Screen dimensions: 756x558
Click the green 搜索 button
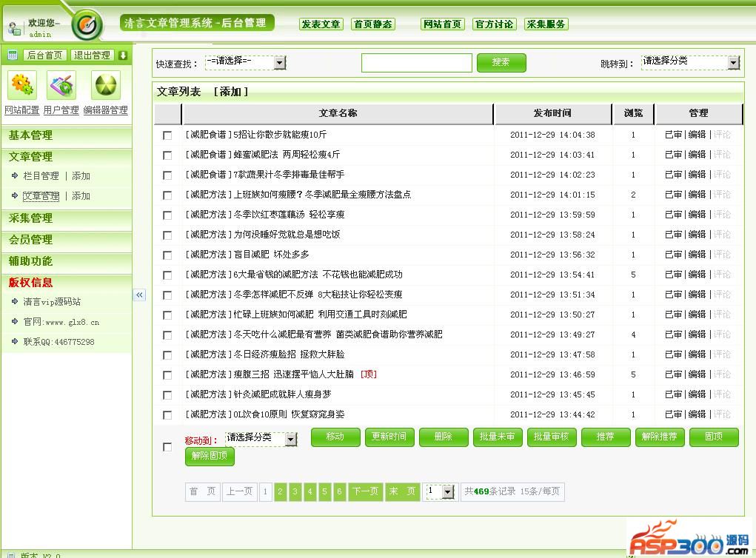tap(501, 63)
